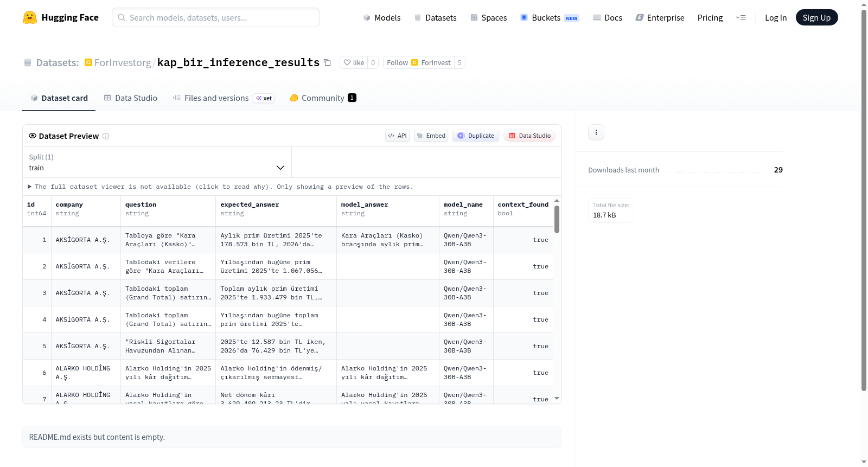The width and height of the screenshot is (868, 467).
Task: Click the Datasets: breadcrumb link
Action: [58, 62]
